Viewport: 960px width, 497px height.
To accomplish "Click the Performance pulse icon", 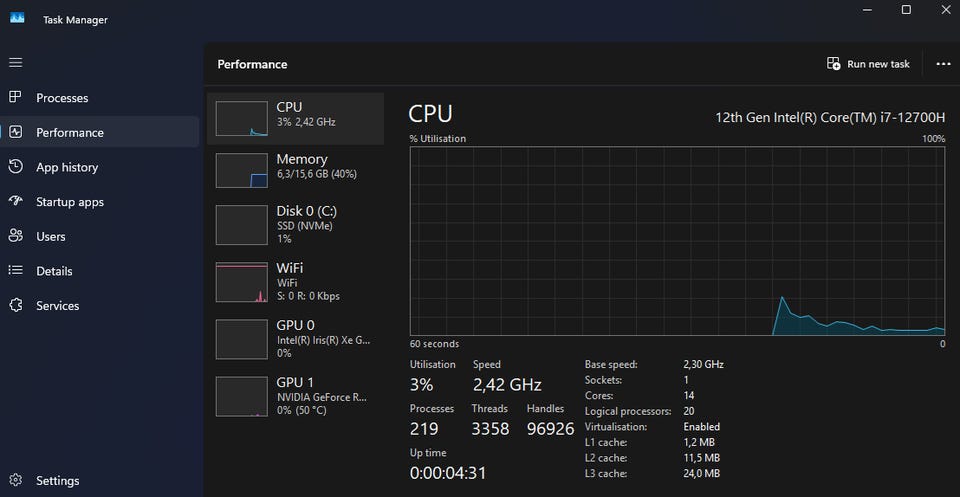I will pos(15,132).
